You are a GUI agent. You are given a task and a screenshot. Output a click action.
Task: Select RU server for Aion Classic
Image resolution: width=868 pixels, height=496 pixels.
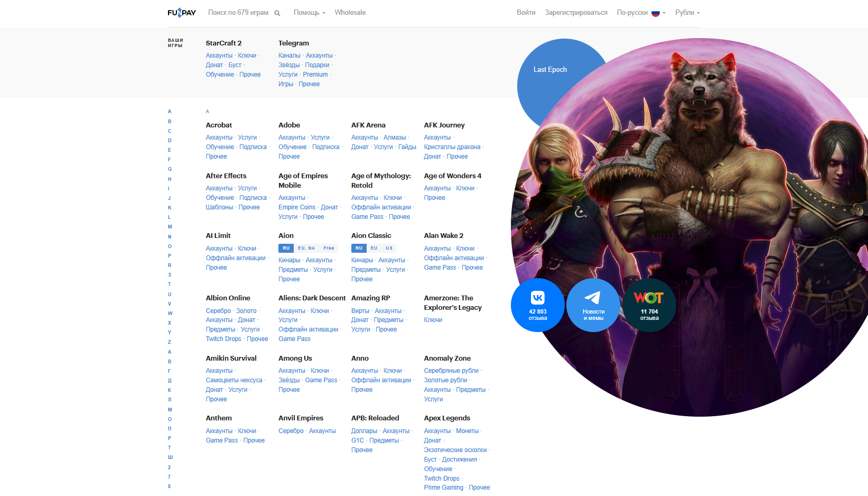[359, 248]
